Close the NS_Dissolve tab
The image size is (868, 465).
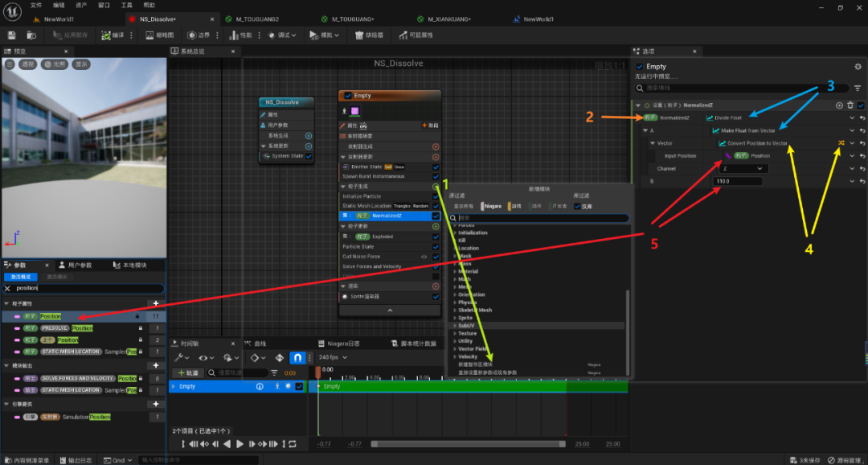212,19
